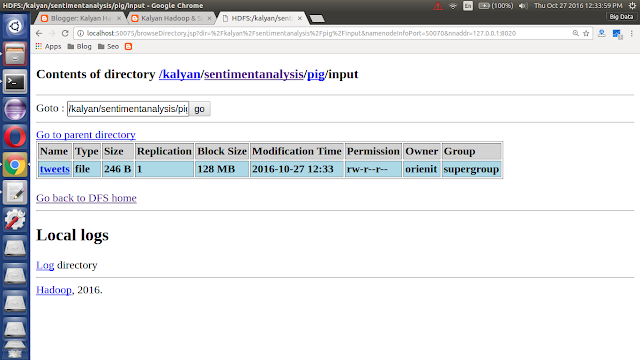640x360 pixels.
Task: Open system gear session menu
Action: [632, 6]
